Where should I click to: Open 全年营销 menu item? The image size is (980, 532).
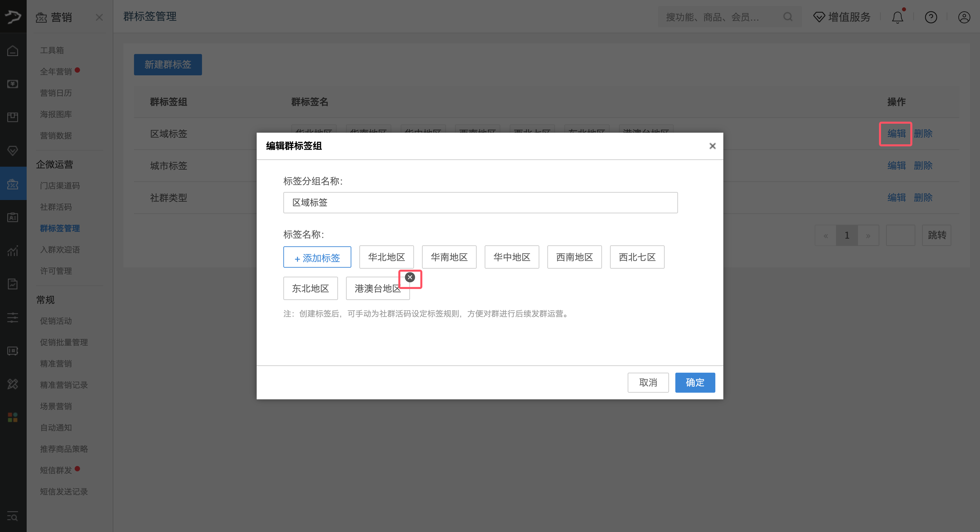56,72
